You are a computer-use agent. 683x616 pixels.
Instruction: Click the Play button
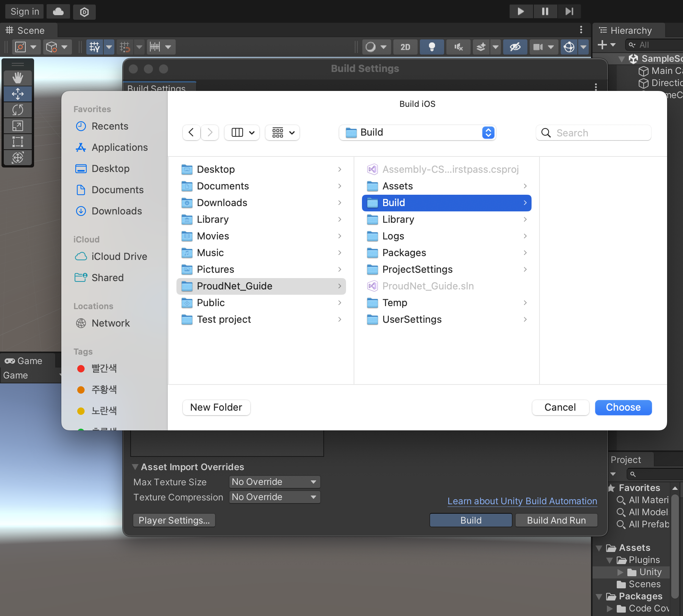tap(521, 11)
